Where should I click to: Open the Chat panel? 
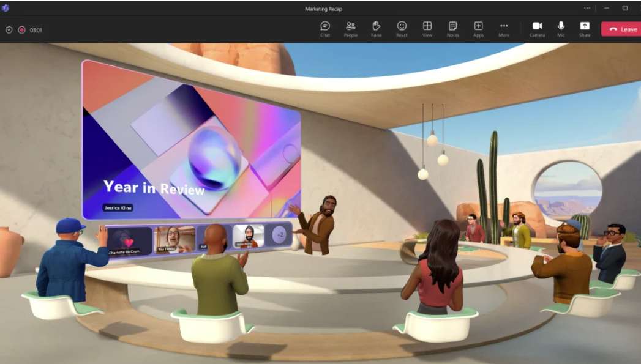[325, 28]
